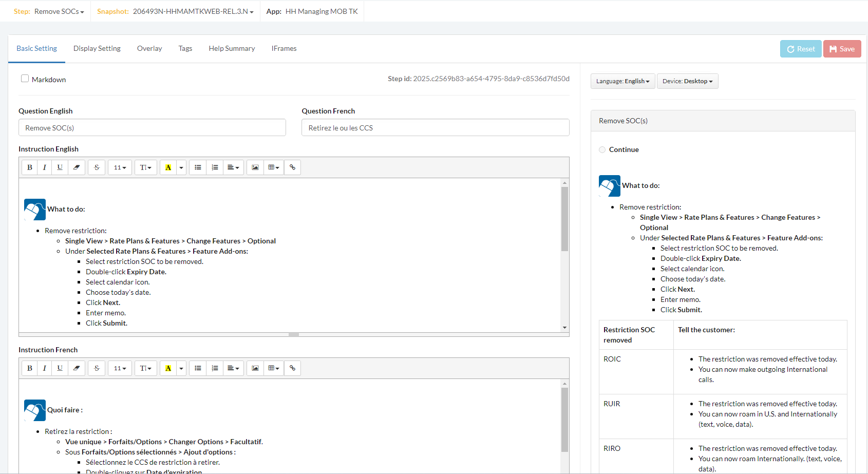
Task: Insert bulleted list in English editor
Action: [198, 167]
